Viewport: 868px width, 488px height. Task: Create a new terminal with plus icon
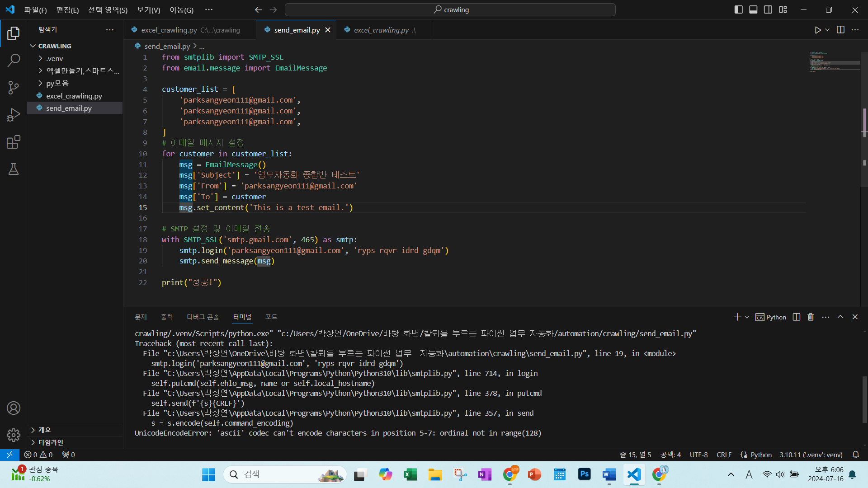click(x=737, y=317)
